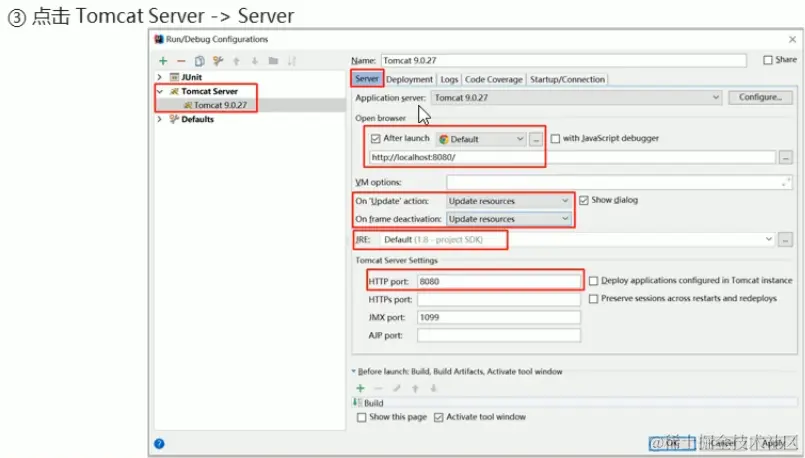Image resolution: width=805 pixels, height=458 pixels.
Task: Click the Configure... button
Action: pos(760,97)
